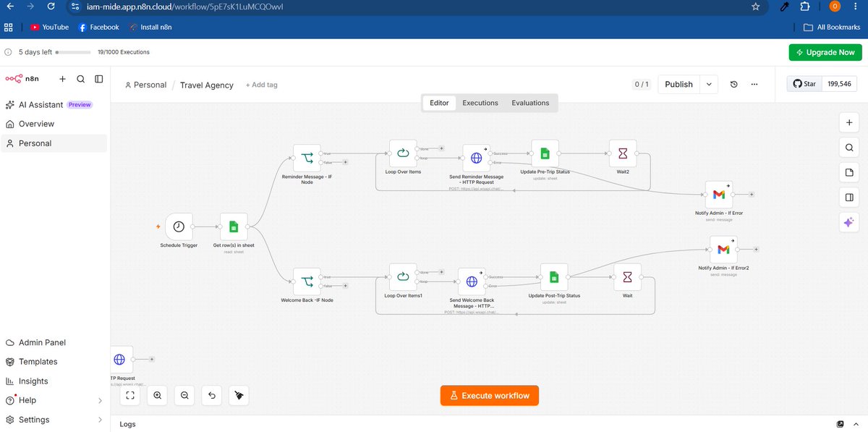Zoom out of the workflow canvas

184,395
